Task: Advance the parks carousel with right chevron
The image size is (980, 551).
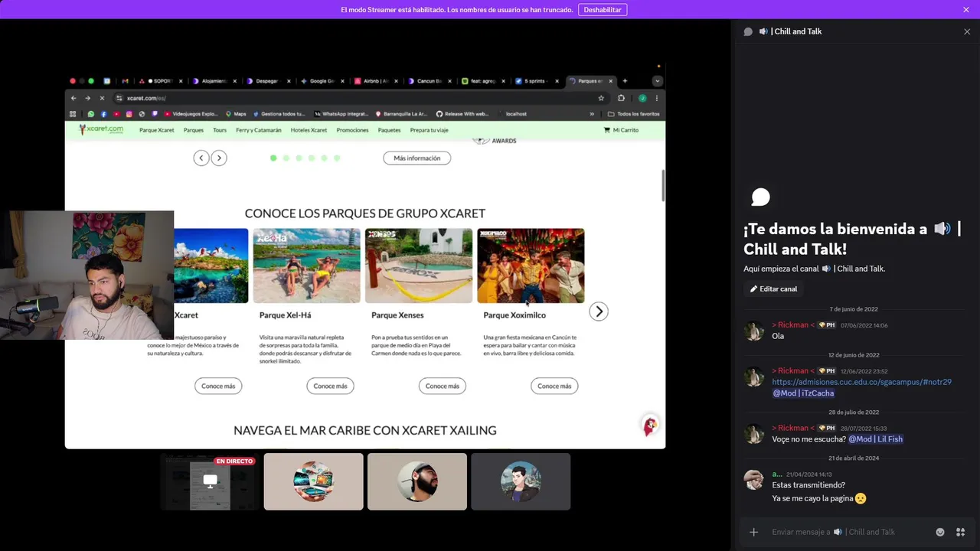Action: pos(599,311)
